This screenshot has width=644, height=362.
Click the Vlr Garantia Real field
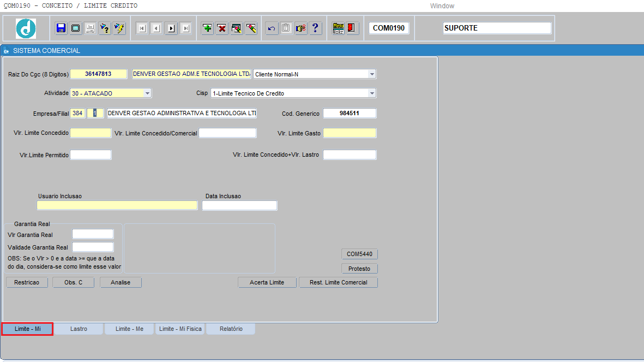[93, 234]
